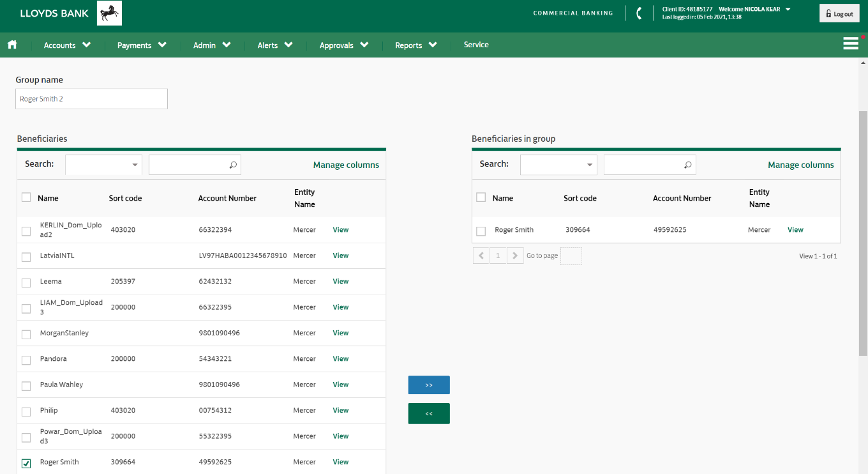The height and width of the screenshot is (474, 868).
Task: Click the page scrollbar thumb
Action: [863, 233]
